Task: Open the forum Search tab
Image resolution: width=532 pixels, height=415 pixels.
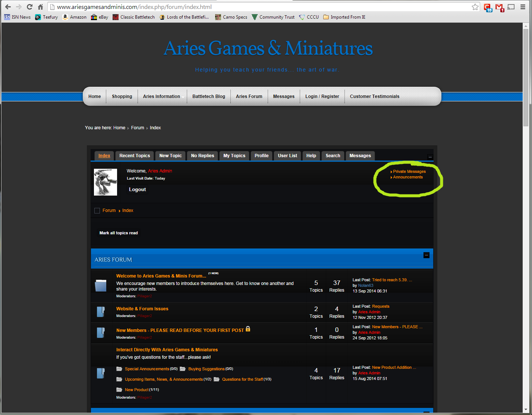Action: (x=333, y=156)
